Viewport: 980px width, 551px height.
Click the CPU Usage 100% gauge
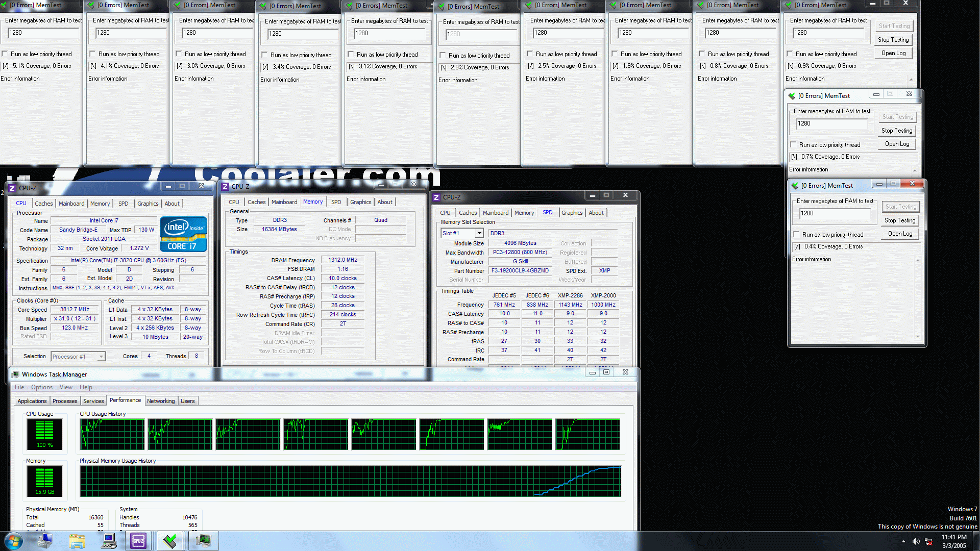(44, 434)
